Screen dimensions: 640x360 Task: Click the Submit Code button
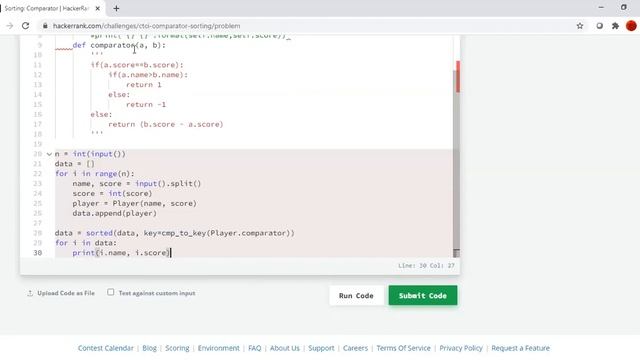(423, 296)
